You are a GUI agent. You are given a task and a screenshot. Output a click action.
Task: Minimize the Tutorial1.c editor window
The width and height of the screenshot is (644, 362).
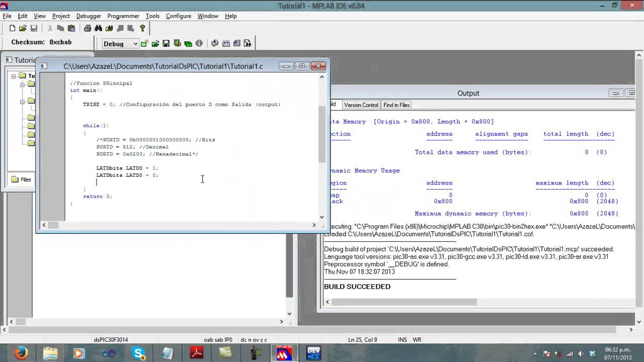click(286, 66)
